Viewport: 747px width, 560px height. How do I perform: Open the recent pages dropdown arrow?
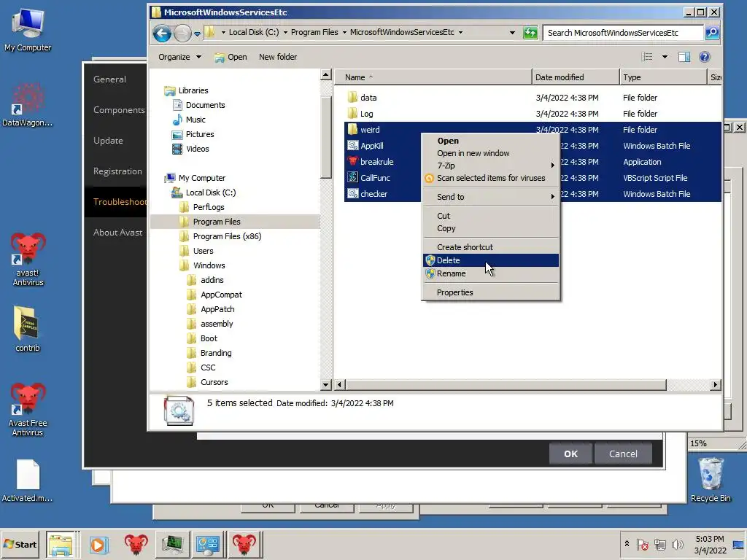tap(197, 34)
